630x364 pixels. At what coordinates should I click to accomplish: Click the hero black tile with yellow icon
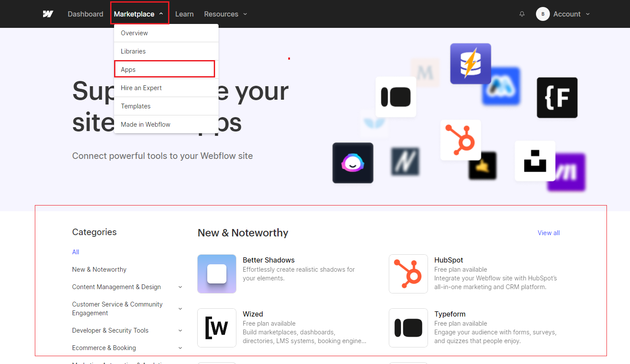pyautogui.click(x=483, y=165)
